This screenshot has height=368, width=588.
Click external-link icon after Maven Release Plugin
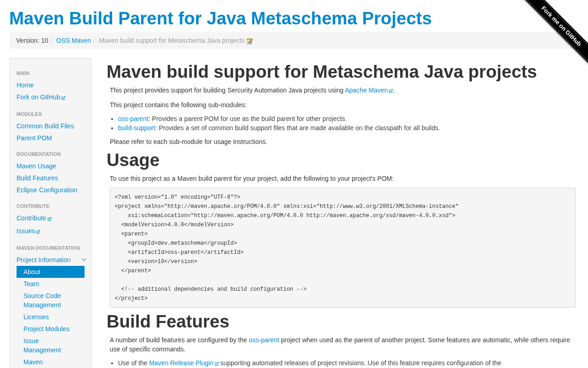pyautogui.click(x=217, y=364)
